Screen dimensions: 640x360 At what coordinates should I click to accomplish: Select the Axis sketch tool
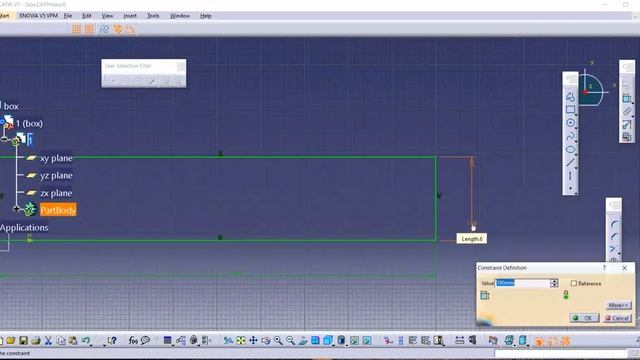point(570,176)
